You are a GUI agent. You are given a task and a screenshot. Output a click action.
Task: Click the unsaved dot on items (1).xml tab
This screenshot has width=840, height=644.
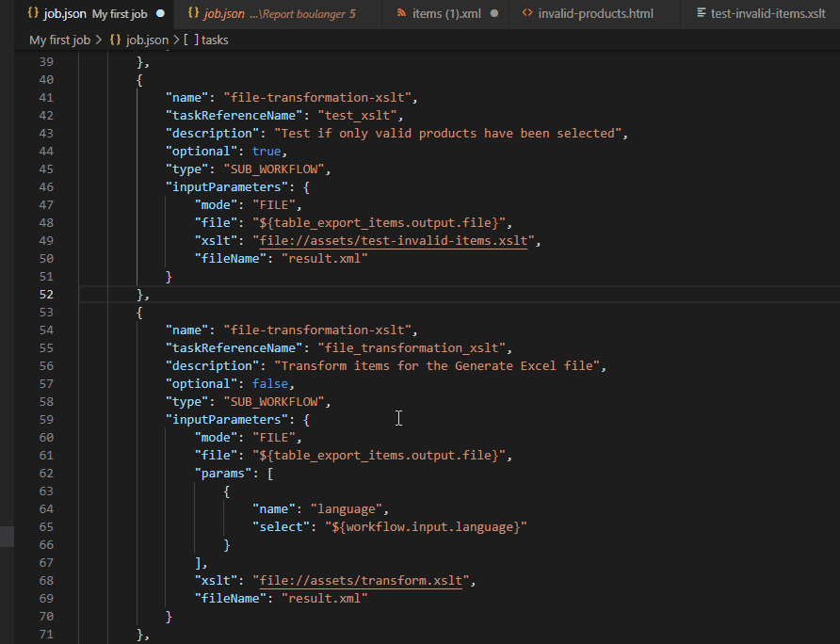pos(494,14)
